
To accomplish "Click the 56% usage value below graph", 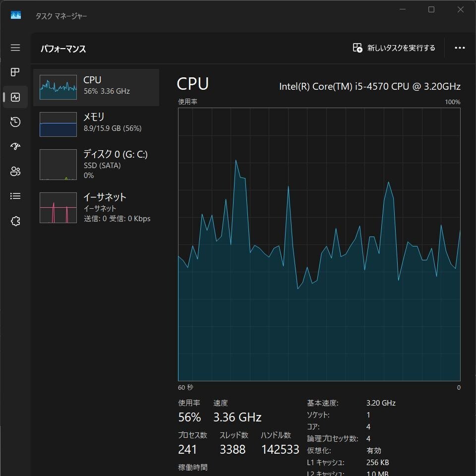I will [189, 417].
